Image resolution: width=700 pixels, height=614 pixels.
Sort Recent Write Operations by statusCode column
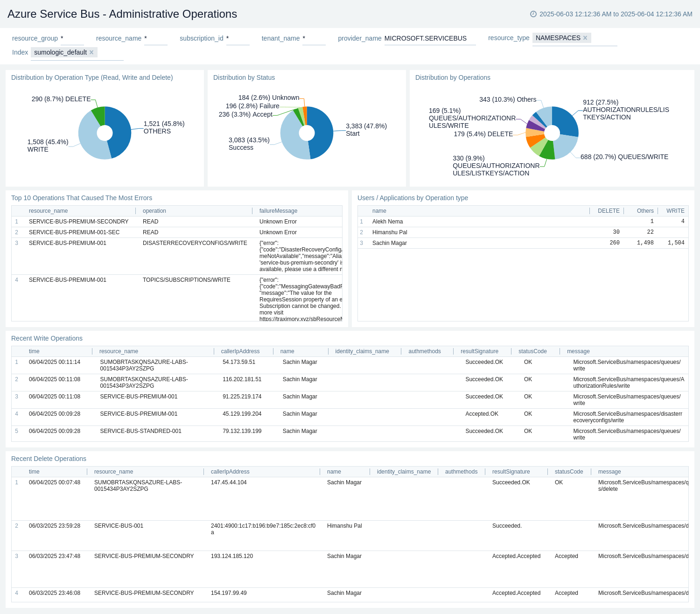[532, 351]
